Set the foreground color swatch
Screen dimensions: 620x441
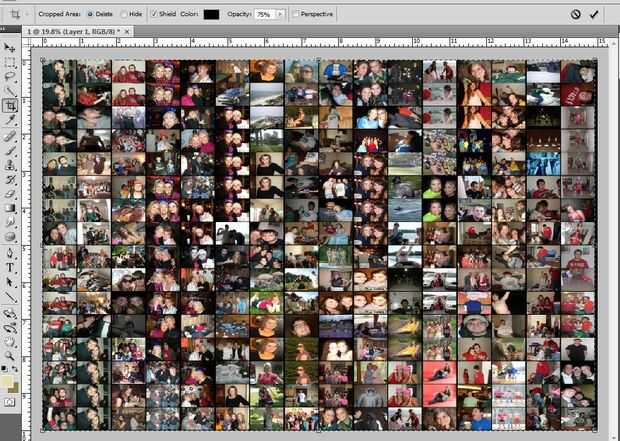click(7, 382)
